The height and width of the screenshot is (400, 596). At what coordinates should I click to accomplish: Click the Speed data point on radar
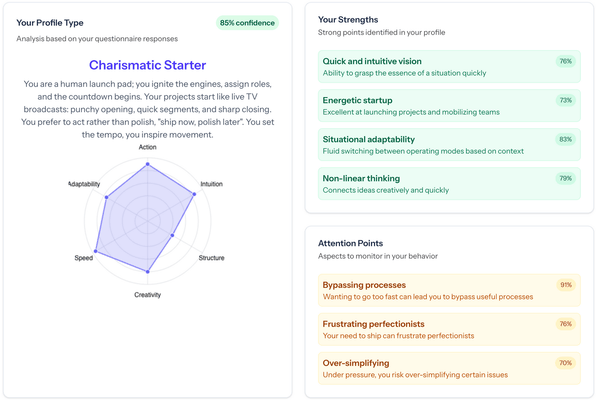tap(96, 251)
